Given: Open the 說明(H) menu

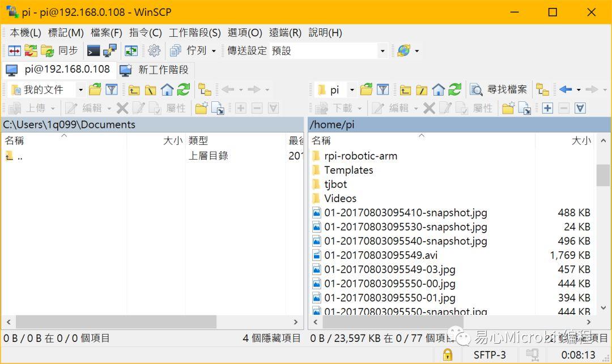Looking at the screenshot, I should (x=325, y=33).
